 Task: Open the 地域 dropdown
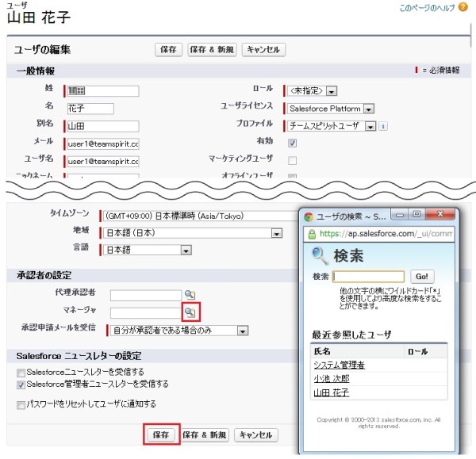click(193, 233)
